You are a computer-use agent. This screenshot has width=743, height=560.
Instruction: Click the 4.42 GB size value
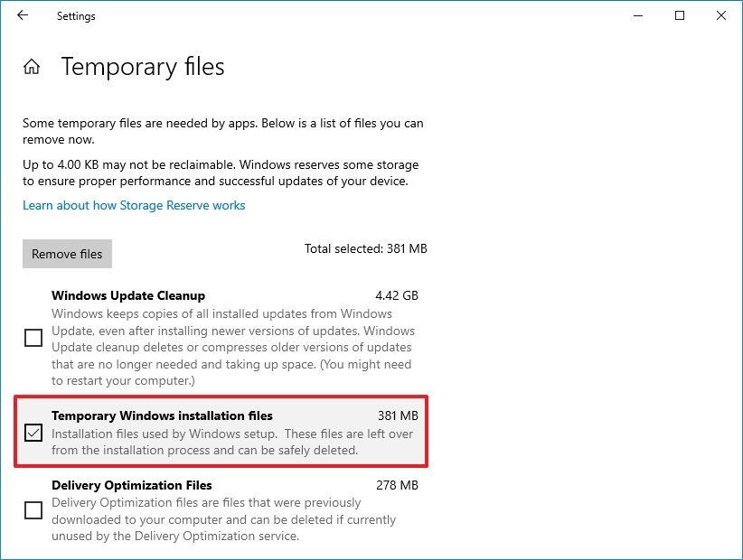pyautogui.click(x=394, y=295)
